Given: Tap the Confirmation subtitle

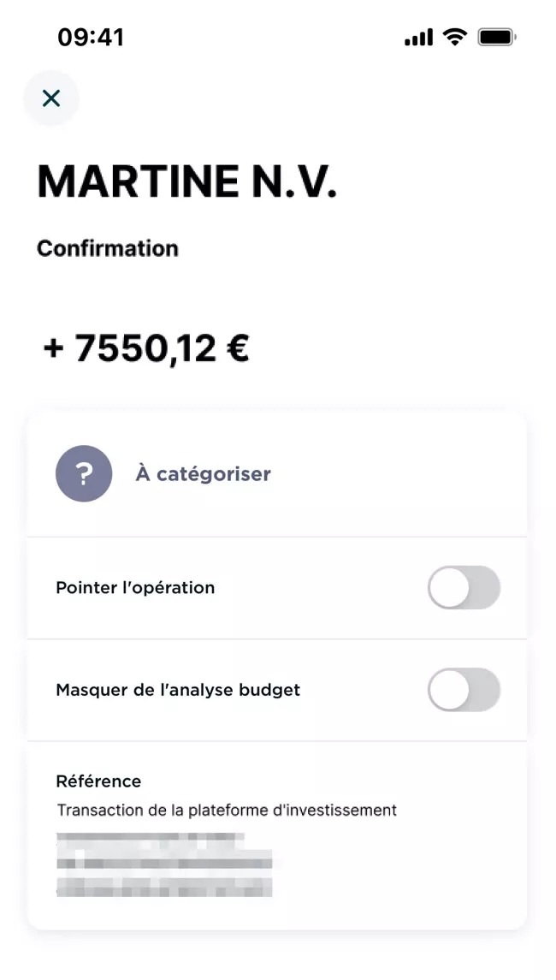Looking at the screenshot, I should click(x=108, y=248).
